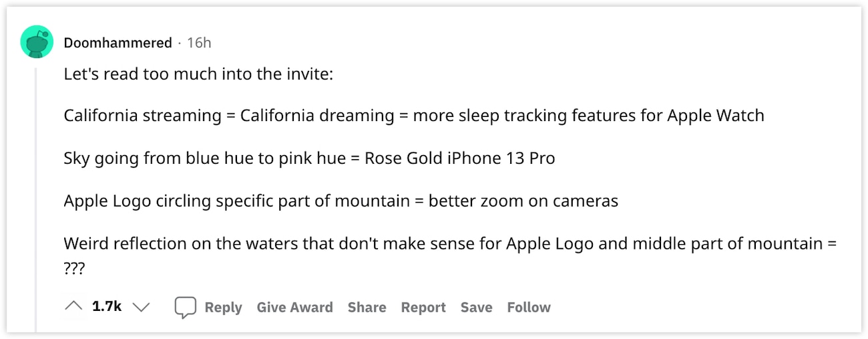This screenshot has height=339, width=868.
Task: Upvote the Doomhammered comment
Action: 73,307
